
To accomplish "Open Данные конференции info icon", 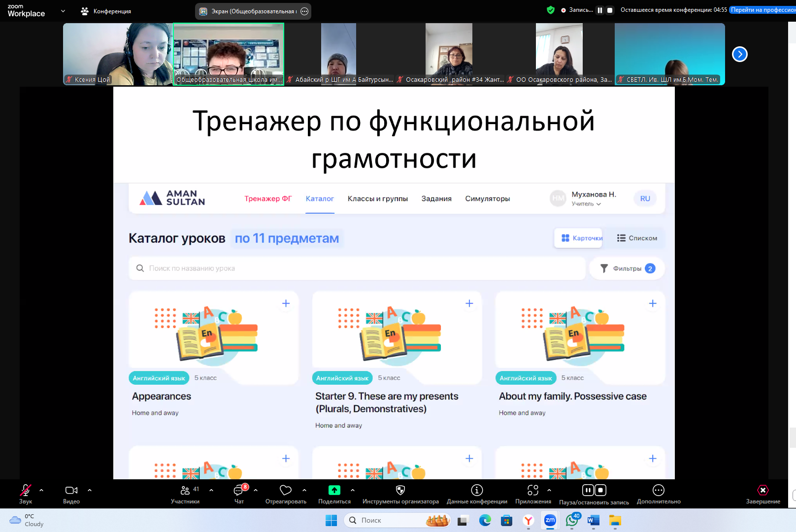I will [477, 491].
